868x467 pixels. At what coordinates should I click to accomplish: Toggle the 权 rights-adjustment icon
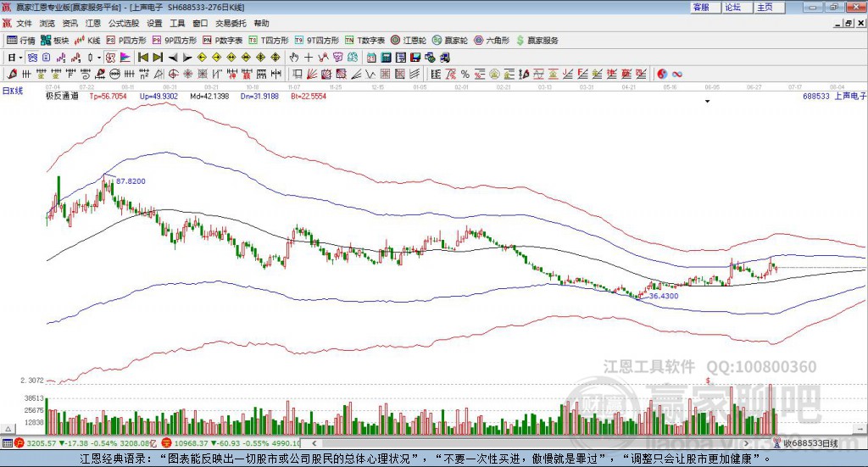[x=110, y=58]
